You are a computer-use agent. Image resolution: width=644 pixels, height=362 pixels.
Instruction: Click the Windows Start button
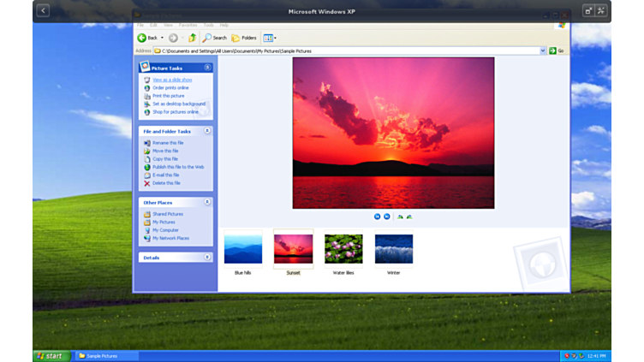point(51,355)
